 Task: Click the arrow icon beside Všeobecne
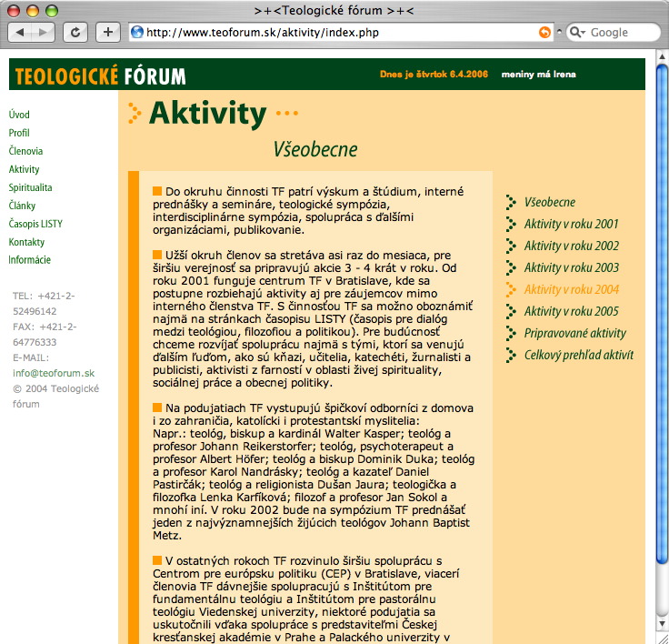511,203
